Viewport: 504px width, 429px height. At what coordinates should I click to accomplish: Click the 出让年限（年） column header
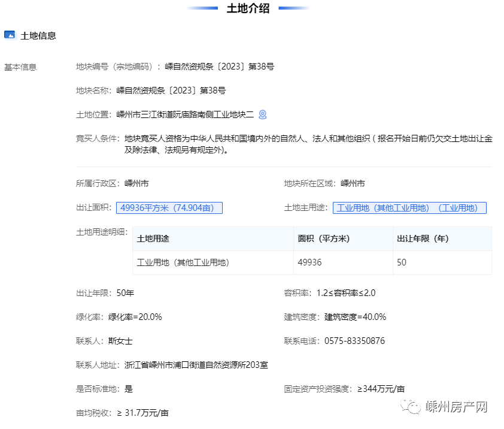pyautogui.click(x=423, y=238)
